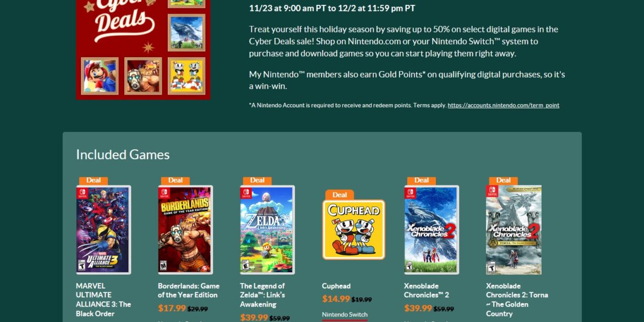The height and width of the screenshot is (322, 644).
Task: Click the yellow Cuphead game icon
Action: tap(353, 230)
